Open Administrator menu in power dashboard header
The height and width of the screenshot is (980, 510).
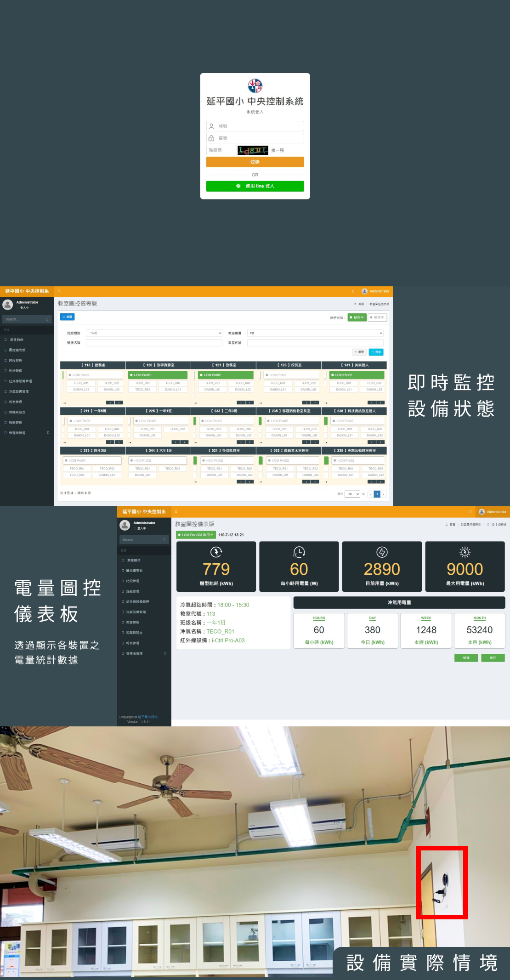[493, 512]
